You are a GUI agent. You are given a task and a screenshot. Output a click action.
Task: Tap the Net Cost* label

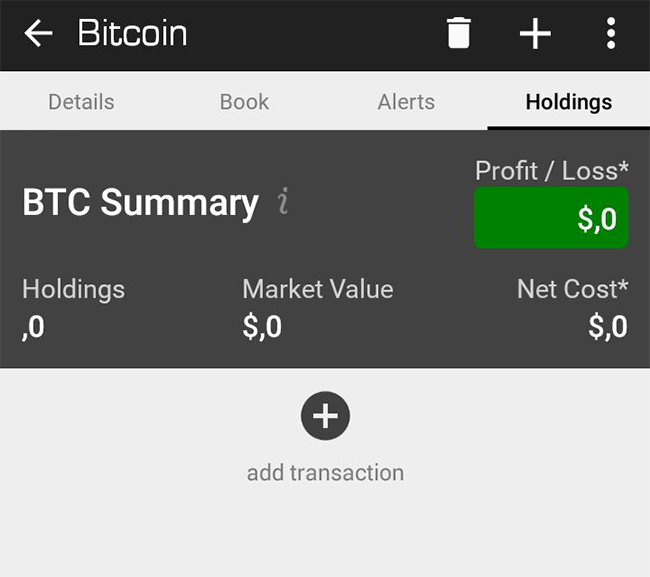point(572,288)
